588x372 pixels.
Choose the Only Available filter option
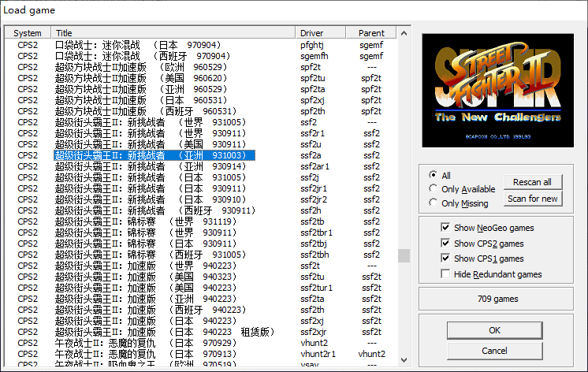433,189
